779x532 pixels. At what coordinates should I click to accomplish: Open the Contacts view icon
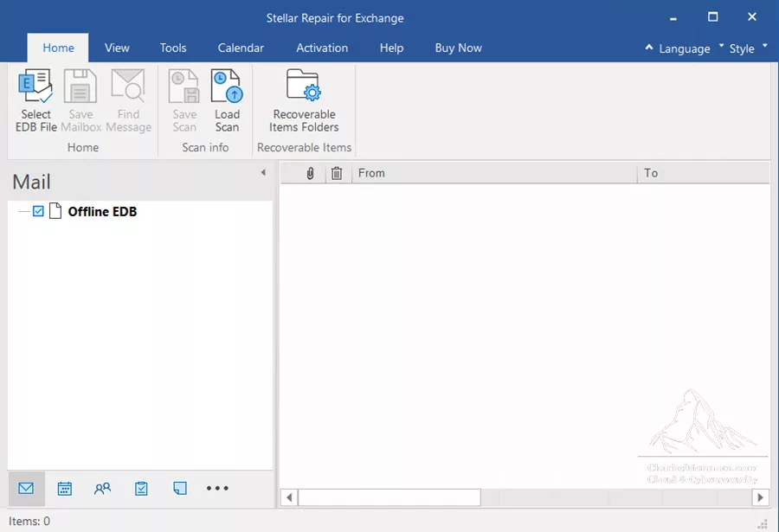(x=102, y=489)
